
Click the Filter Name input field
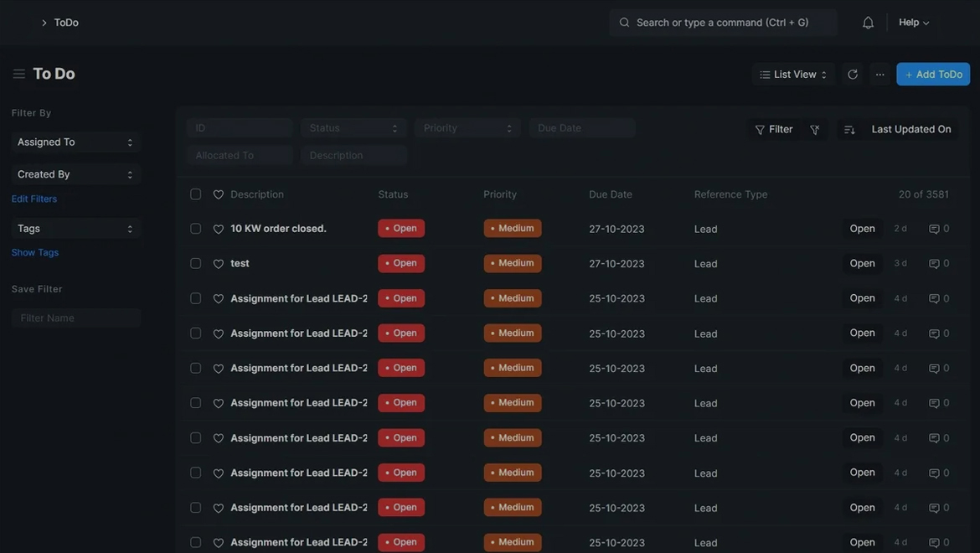[75, 318]
